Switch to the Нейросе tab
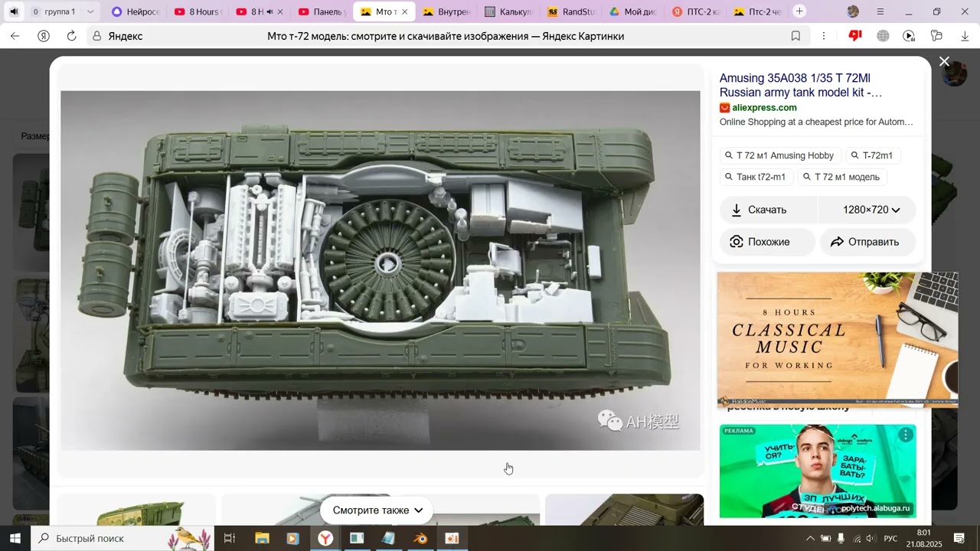The image size is (980, 551). (136, 11)
